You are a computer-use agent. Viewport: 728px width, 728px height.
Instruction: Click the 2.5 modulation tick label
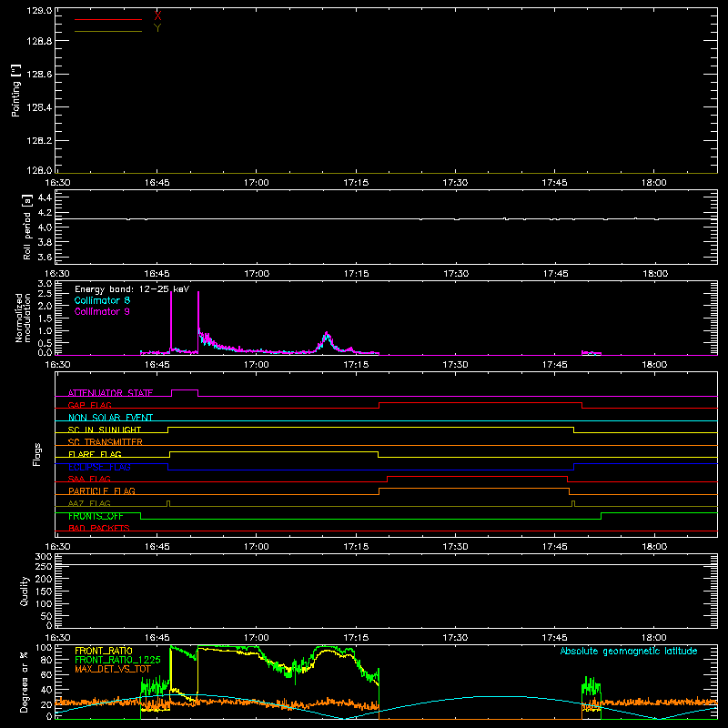(x=45, y=294)
